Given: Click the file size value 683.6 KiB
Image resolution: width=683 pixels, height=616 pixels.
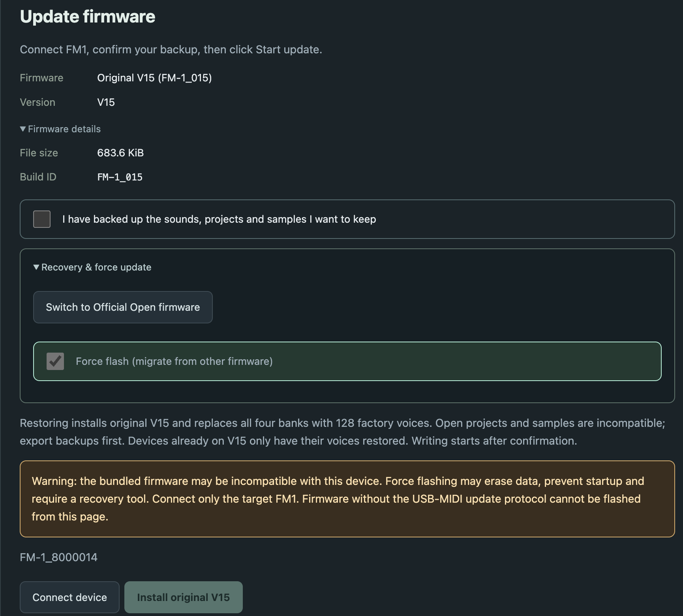Looking at the screenshot, I should 120,153.
